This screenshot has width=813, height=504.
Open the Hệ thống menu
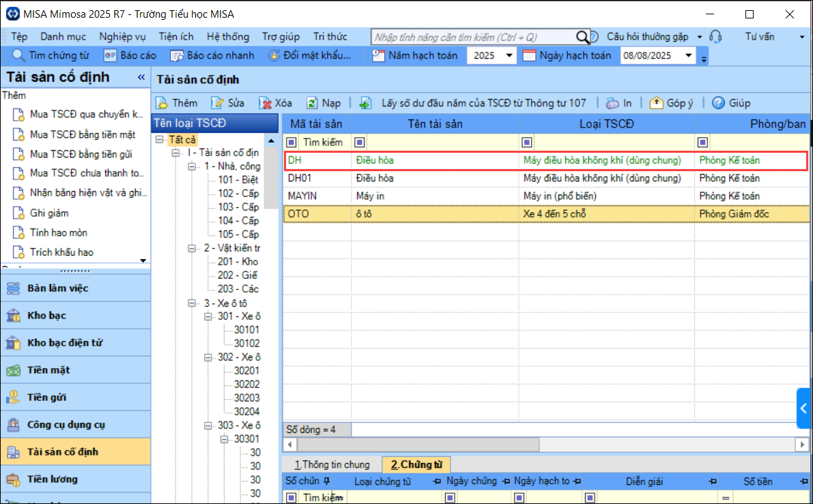pyautogui.click(x=227, y=37)
